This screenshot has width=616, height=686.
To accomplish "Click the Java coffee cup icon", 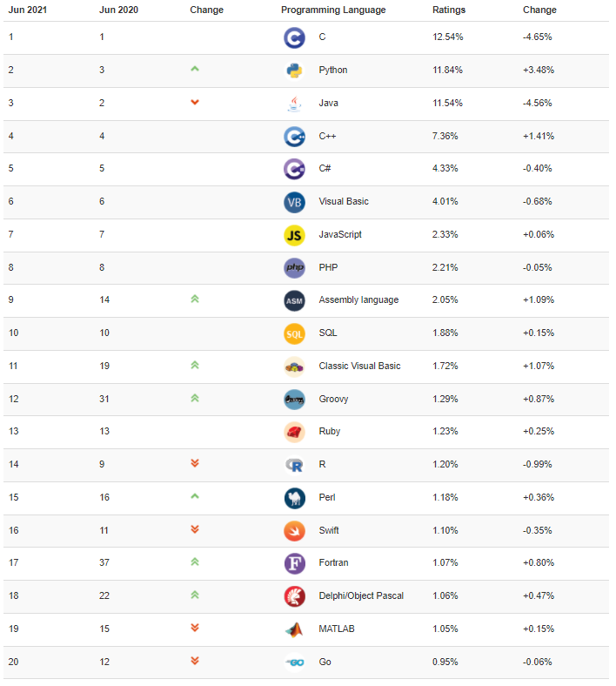I will tap(294, 104).
